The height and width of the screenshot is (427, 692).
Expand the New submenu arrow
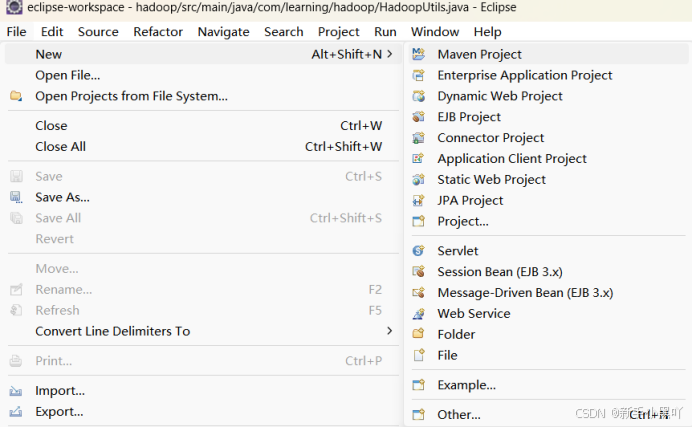click(389, 54)
